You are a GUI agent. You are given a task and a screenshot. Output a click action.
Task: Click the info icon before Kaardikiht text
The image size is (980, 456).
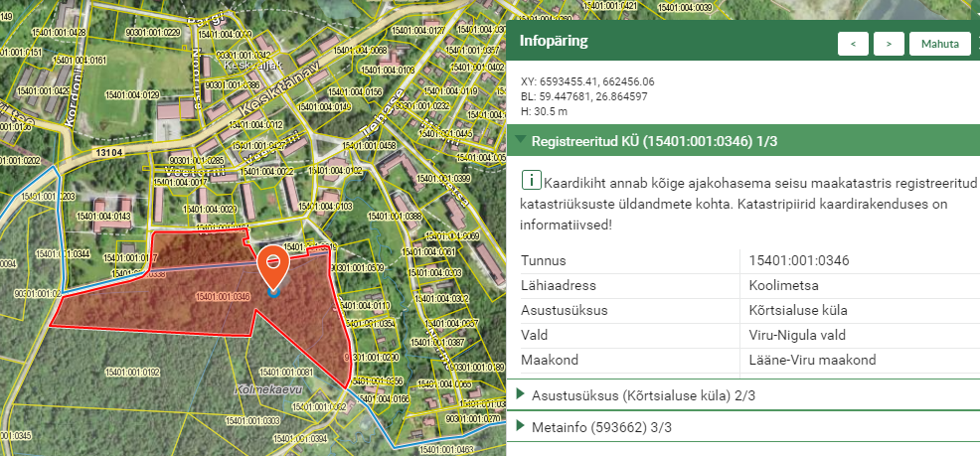click(531, 180)
